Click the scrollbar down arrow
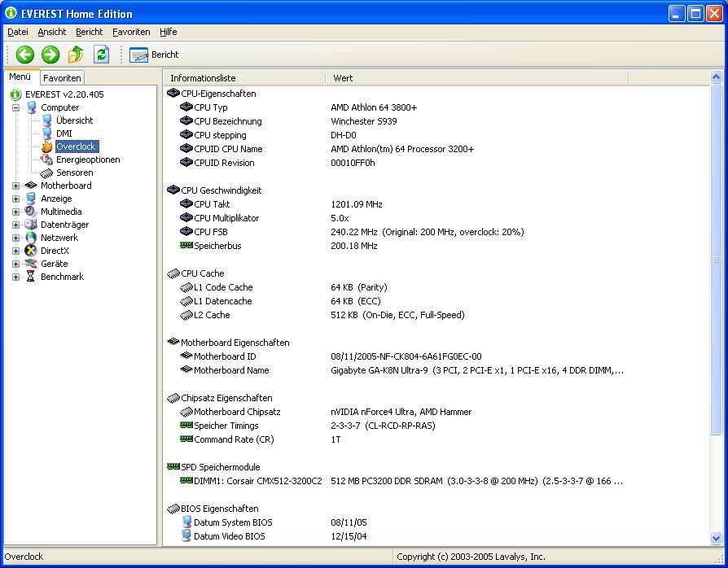 pyautogui.click(x=716, y=539)
